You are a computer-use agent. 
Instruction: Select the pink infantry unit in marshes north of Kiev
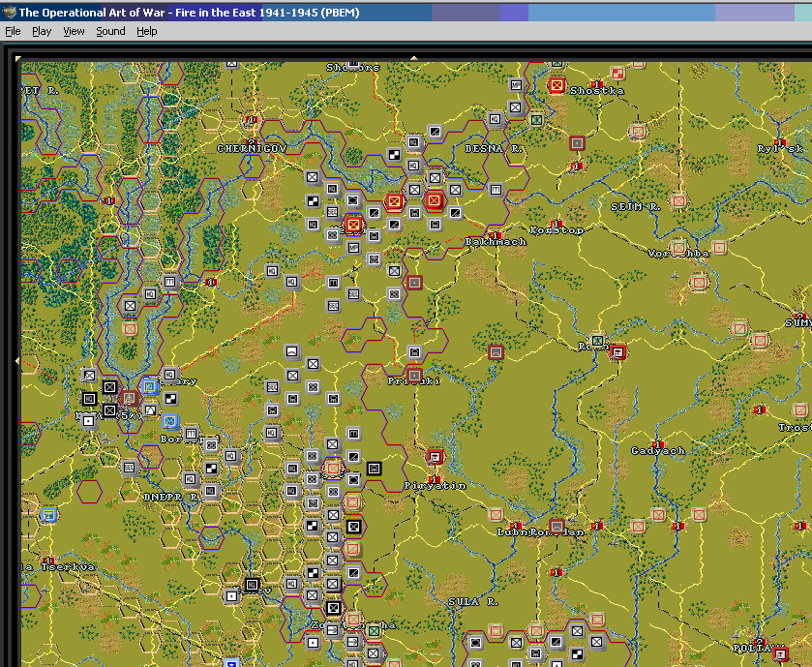(130, 328)
